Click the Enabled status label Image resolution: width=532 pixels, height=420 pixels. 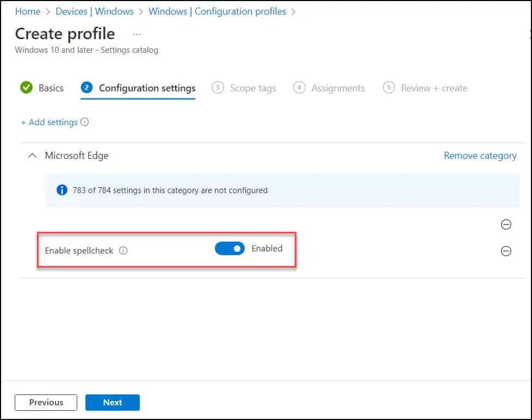pyautogui.click(x=267, y=248)
